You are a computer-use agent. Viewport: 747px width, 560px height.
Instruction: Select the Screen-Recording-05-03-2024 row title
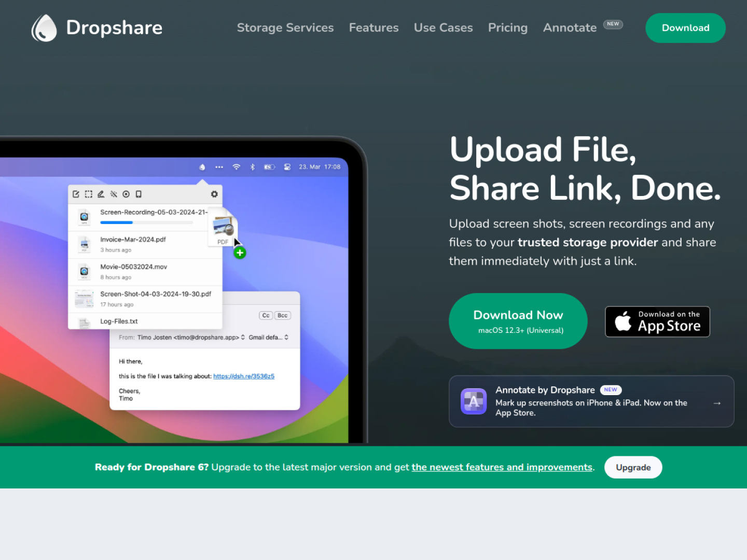pos(154,212)
